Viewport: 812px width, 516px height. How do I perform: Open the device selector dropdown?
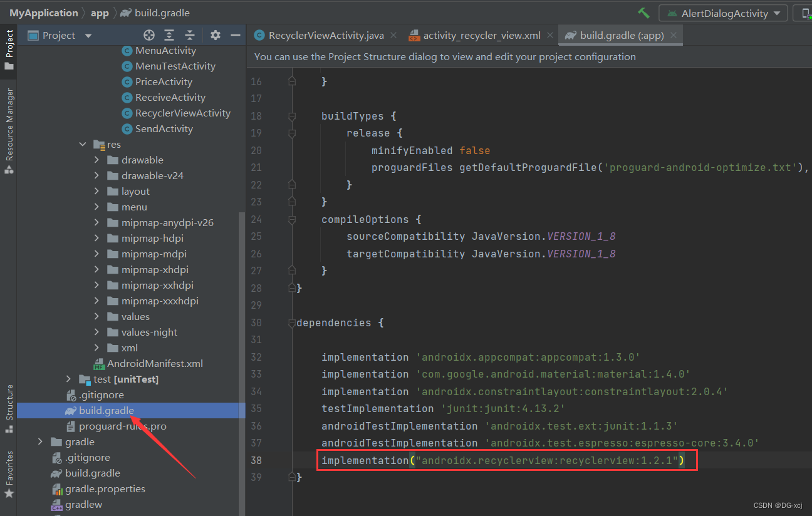point(803,13)
